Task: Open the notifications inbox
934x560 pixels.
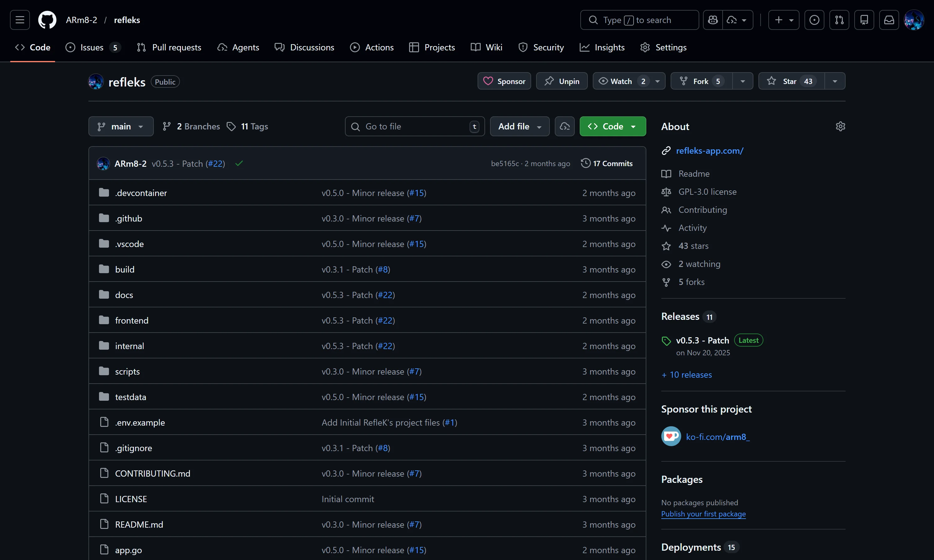Action: 889,20
